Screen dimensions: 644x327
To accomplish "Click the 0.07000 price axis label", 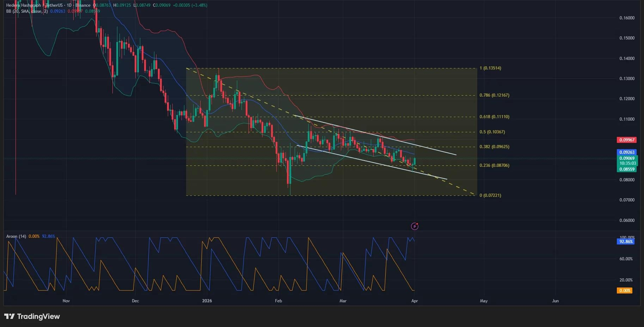I will point(627,200).
